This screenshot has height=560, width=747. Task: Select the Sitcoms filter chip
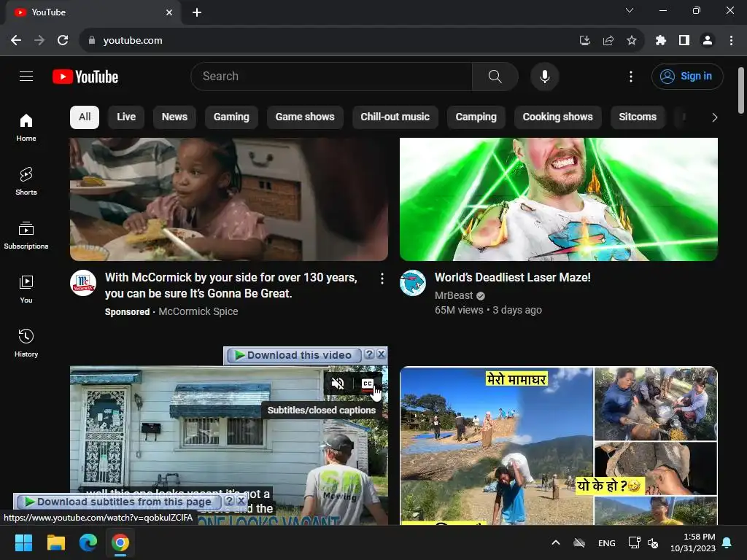pos(638,117)
